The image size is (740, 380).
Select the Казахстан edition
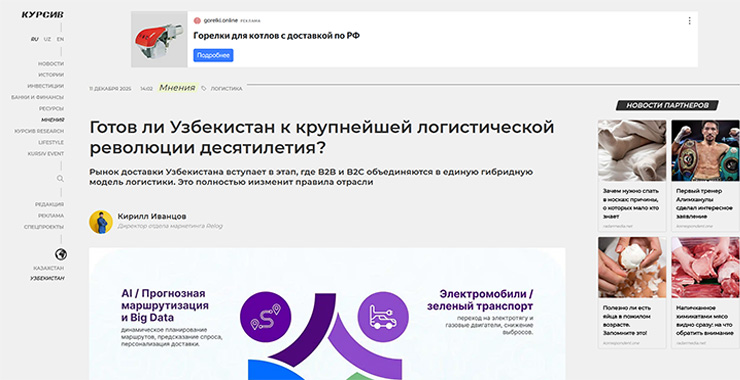coord(49,268)
